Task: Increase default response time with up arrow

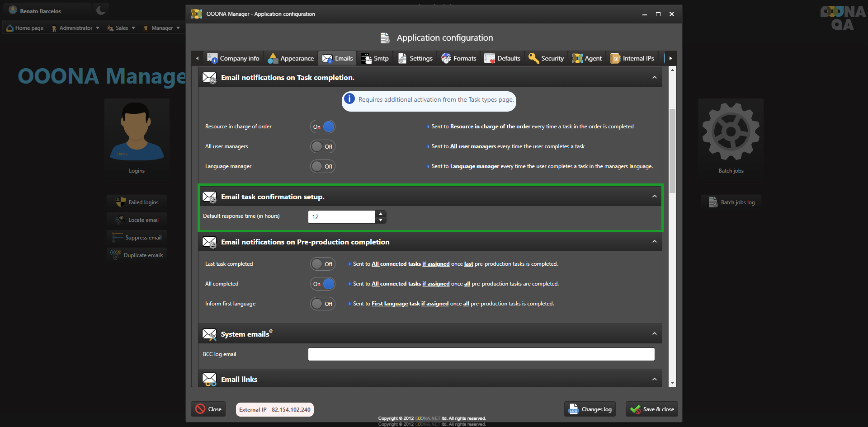Action: tap(381, 214)
